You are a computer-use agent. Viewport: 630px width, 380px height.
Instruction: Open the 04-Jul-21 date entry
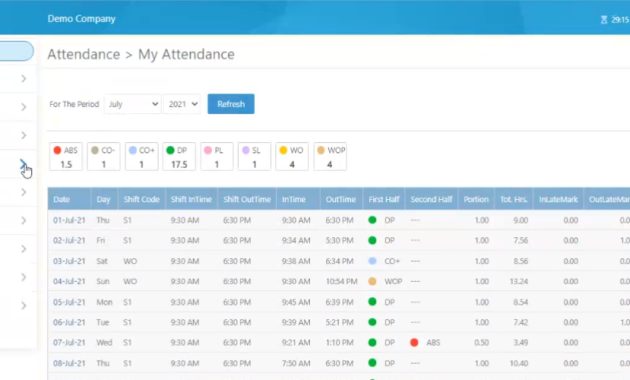point(69,281)
